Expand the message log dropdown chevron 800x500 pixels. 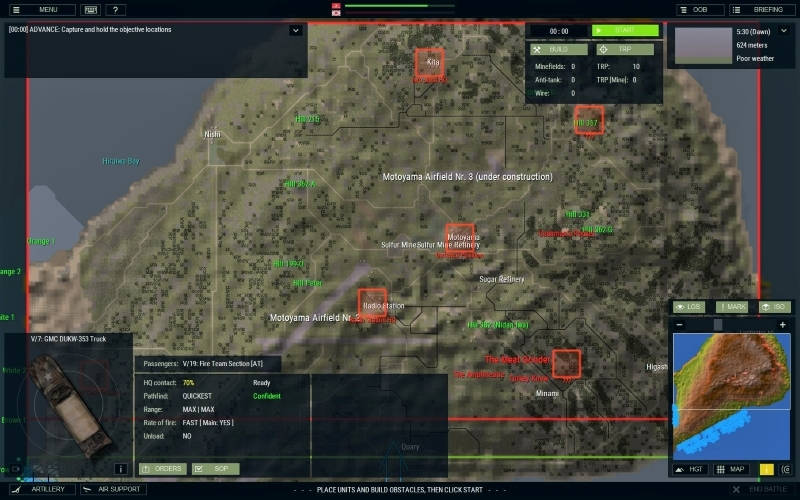coord(296,30)
